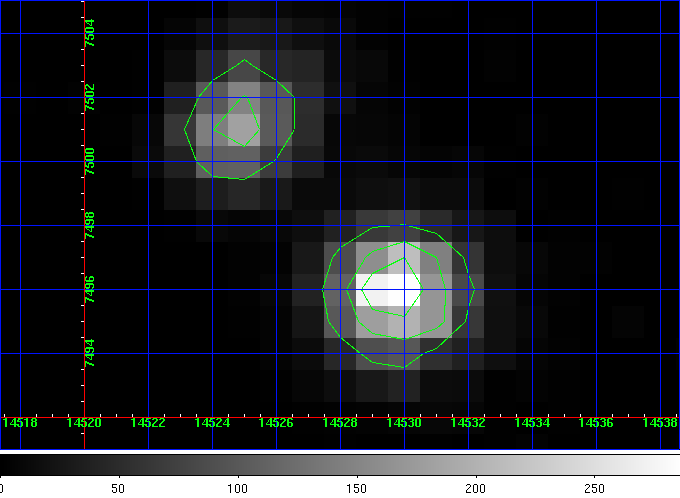Click the grayscale colorbar near 150

pos(357,465)
